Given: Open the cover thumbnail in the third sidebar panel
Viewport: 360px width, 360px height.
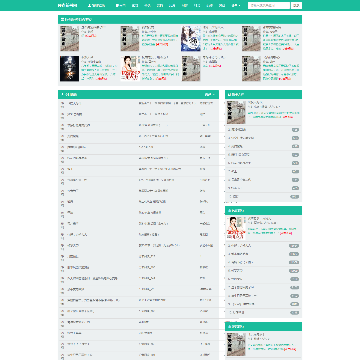Looking at the screenshot, I should 236,344.
